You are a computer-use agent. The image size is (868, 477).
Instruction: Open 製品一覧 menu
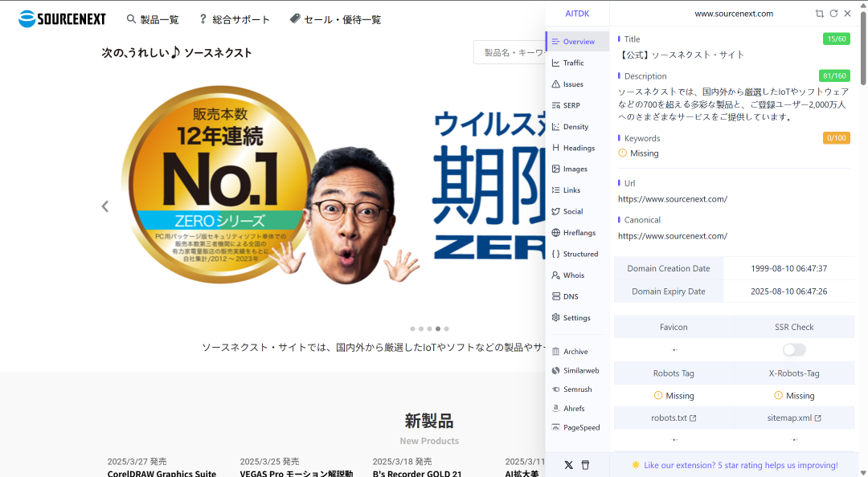pos(153,19)
